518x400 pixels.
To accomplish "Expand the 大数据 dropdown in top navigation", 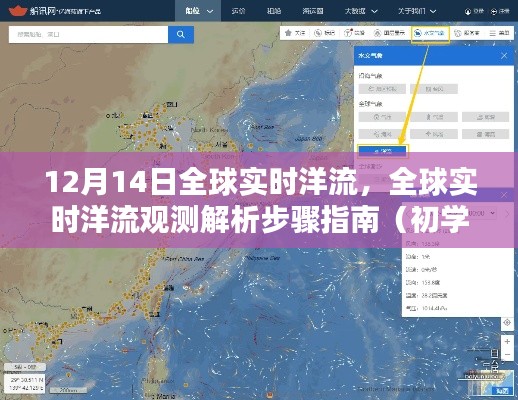I will click(361, 11).
